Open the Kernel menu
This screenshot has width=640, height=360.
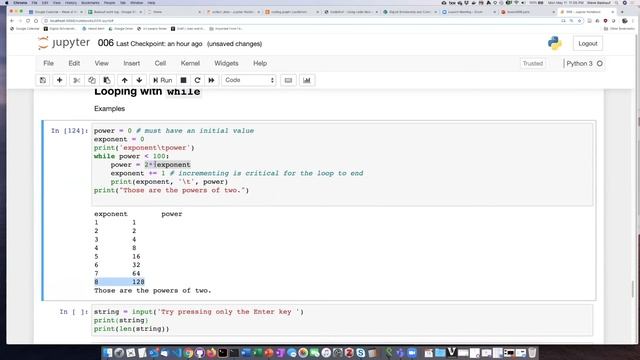[x=190, y=63]
